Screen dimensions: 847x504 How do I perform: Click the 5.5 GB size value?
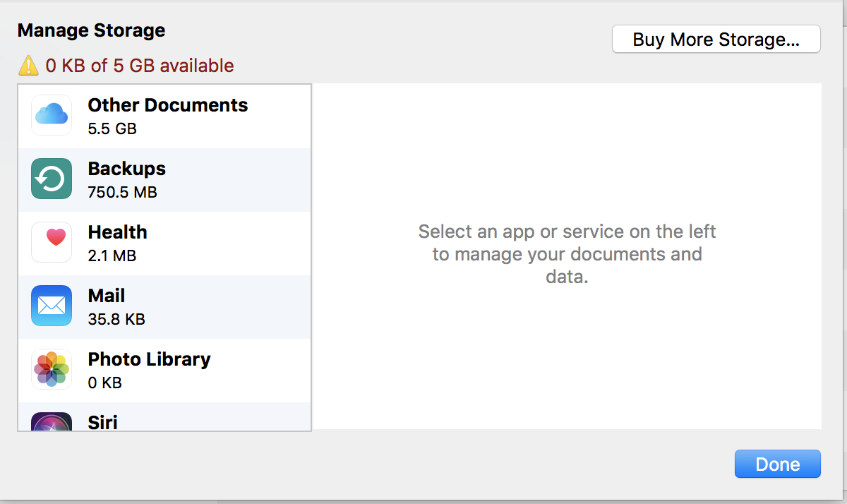(x=112, y=128)
